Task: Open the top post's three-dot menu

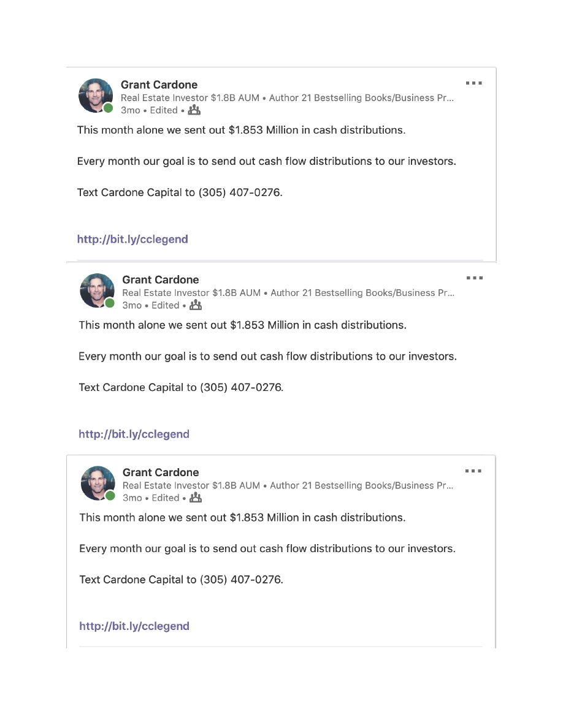Action: click(473, 83)
